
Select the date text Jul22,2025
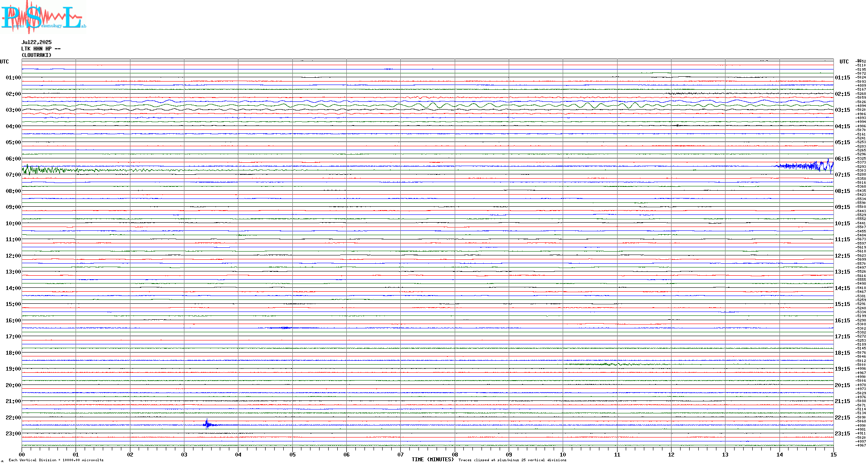click(37, 42)
